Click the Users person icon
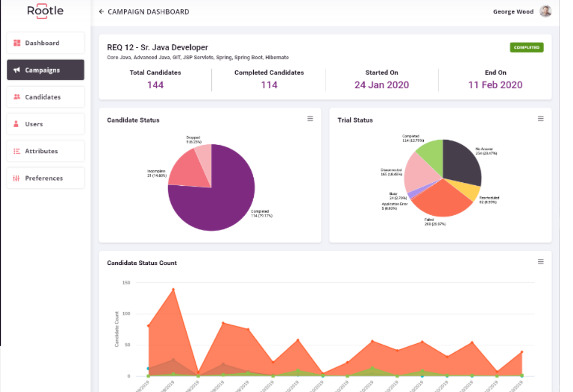Viewport: 573px width, 392px height. 15,124
